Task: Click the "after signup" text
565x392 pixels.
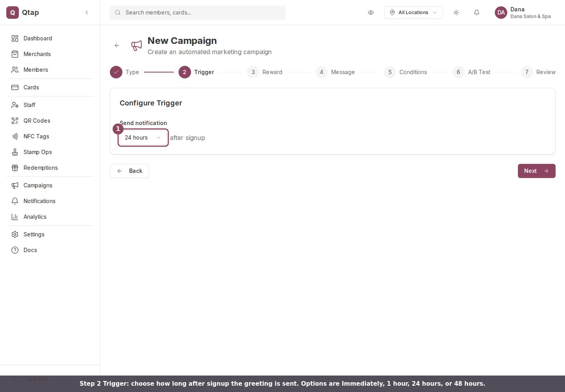Action: [x=188, y=138]
